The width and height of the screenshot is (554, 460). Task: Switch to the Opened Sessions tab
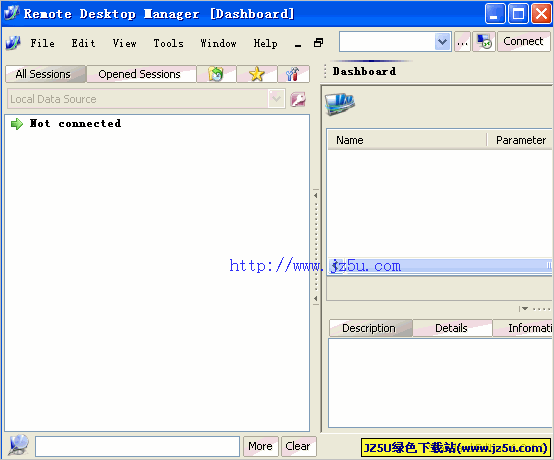tap(141, 74)
